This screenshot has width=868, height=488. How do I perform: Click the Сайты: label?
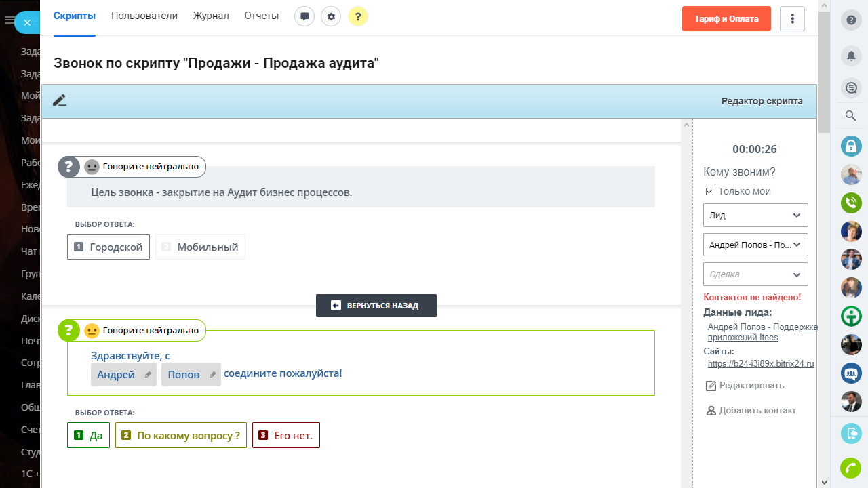(x=719, y=352)
